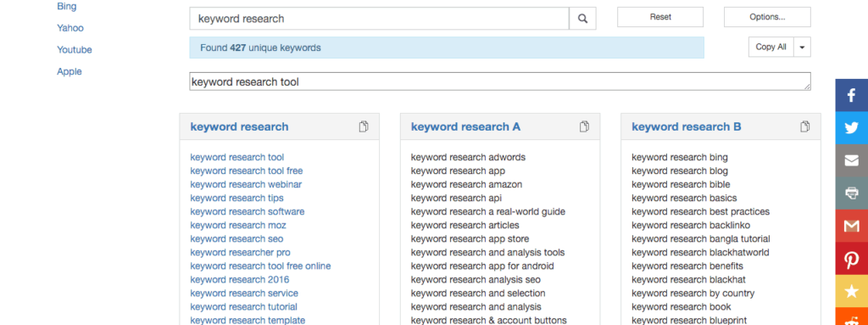Image resolution: width=868 pixels, height=325 pixels.
Task: Select 'keyword research by country' entry
Action: 693,293
